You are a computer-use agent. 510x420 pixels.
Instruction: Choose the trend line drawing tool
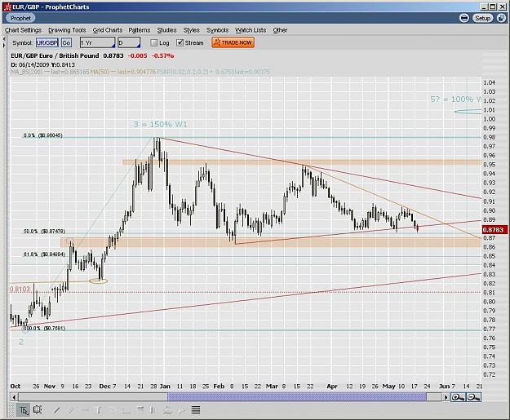56,410
